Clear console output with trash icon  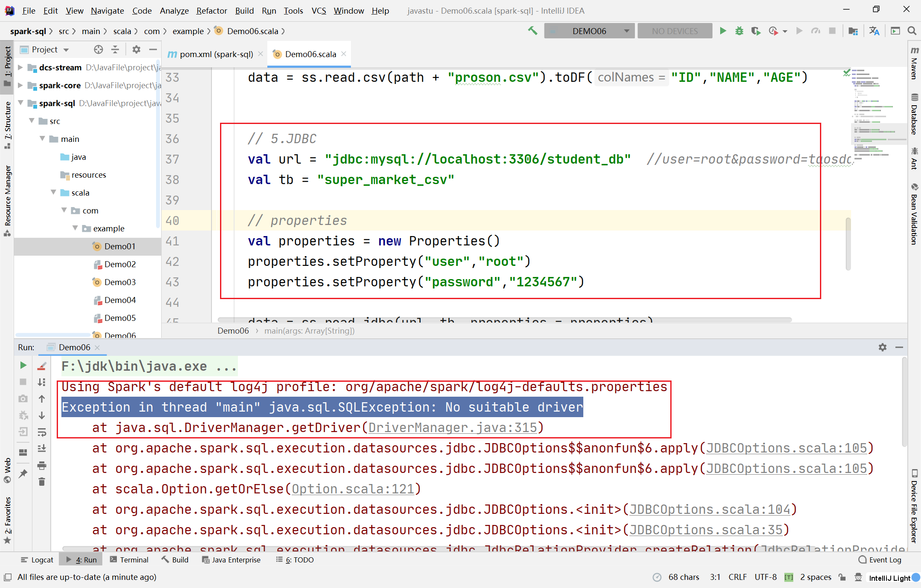[42, 482]
